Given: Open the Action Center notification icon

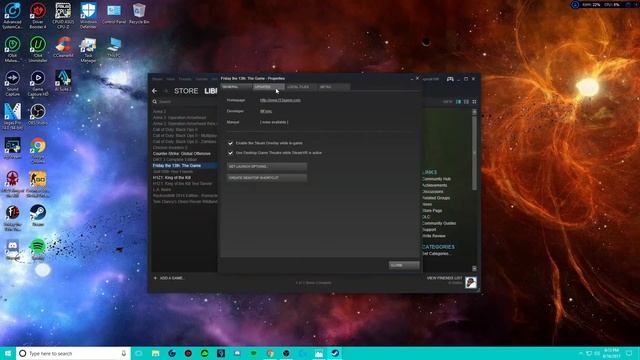Looking at the screenshot, I should pos(629,353).
